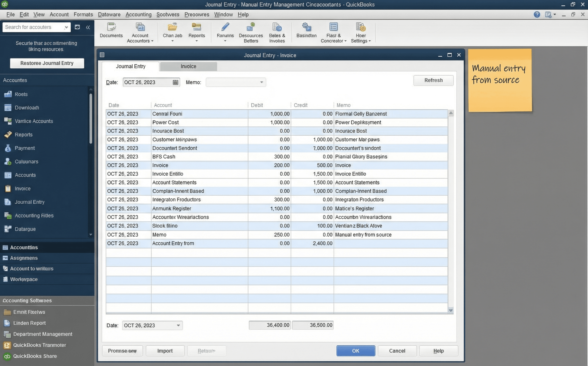The width and height of the screenshot is (588, 366).
Task: Click the Beles & invoites toolbar icon
Action: [x=277, y=33]
